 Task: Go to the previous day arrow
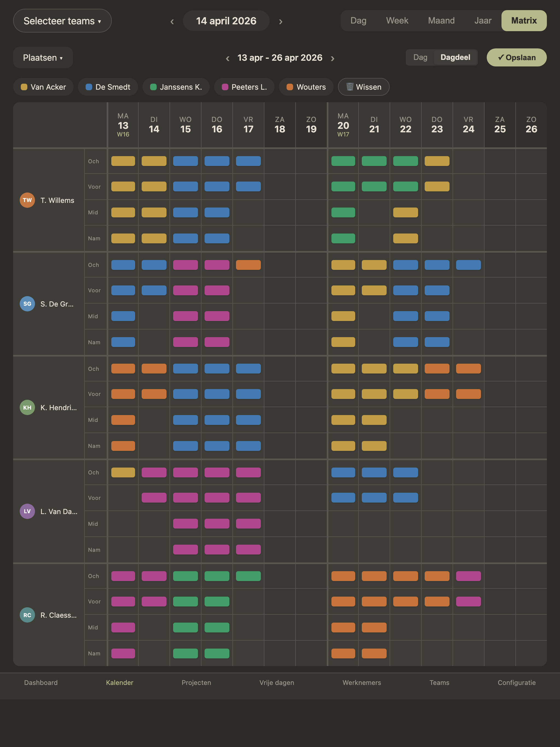coord(172,21)
